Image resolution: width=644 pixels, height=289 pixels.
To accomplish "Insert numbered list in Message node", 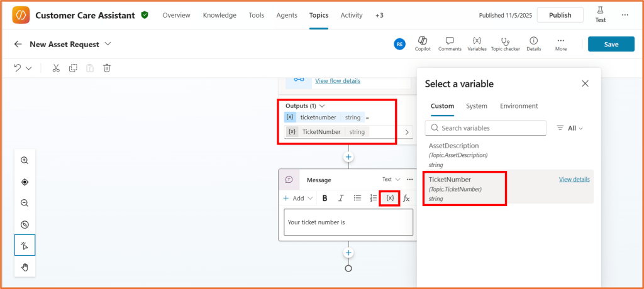I will tap(374, 199).
